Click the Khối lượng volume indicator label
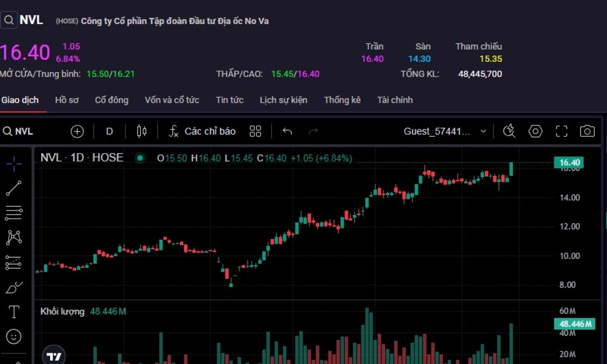This screenshot has height=364, width=607. [62, 311]
